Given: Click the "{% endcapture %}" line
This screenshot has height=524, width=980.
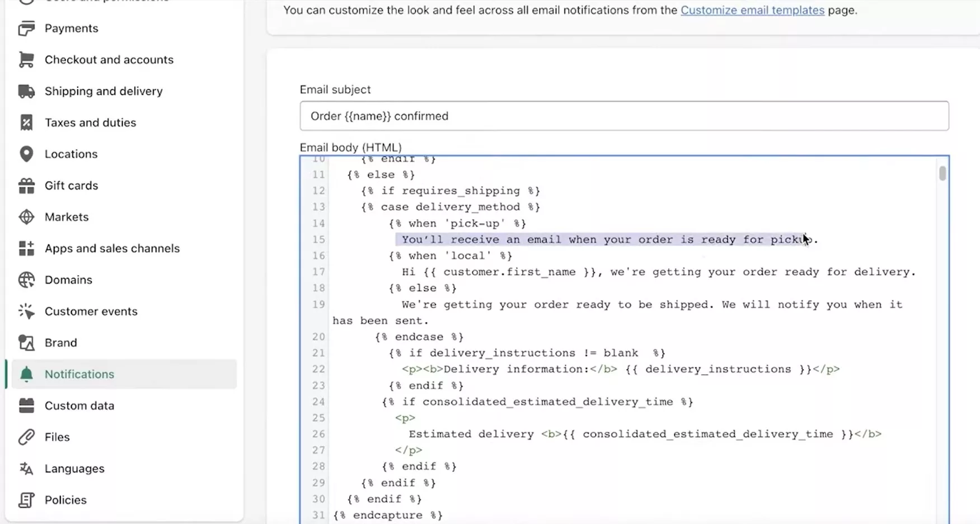Looking at the screenshot, I should point(388,515).
